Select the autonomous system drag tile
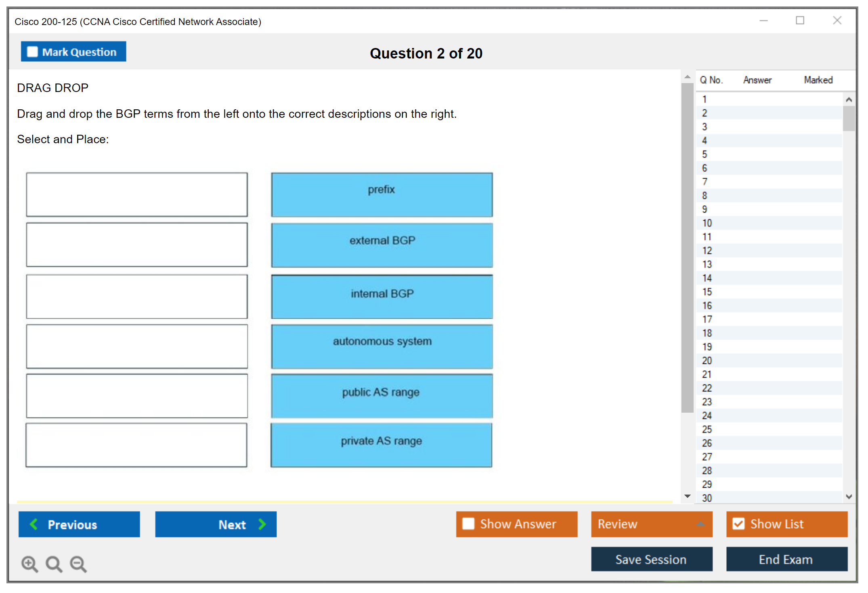This screenshot has height=593, width=868. coord(382,346)
